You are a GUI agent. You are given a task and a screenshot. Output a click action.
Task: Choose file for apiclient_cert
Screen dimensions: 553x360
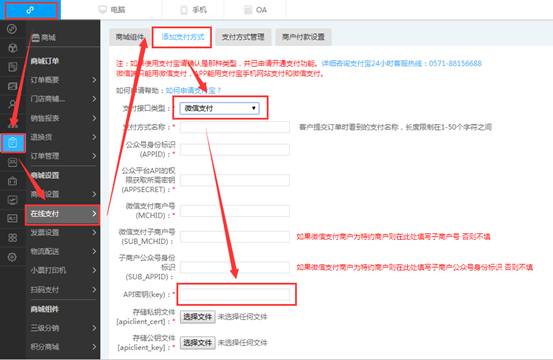198,317
